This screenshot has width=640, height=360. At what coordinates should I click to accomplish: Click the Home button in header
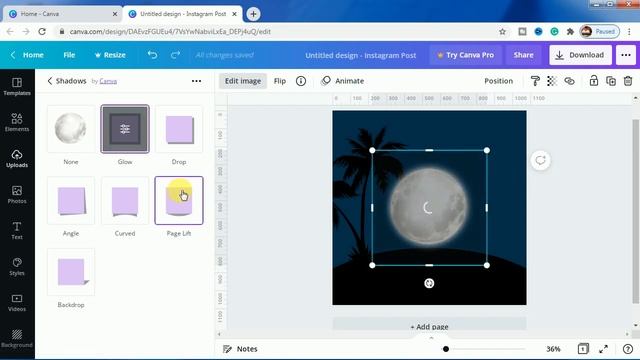(28, 55)
